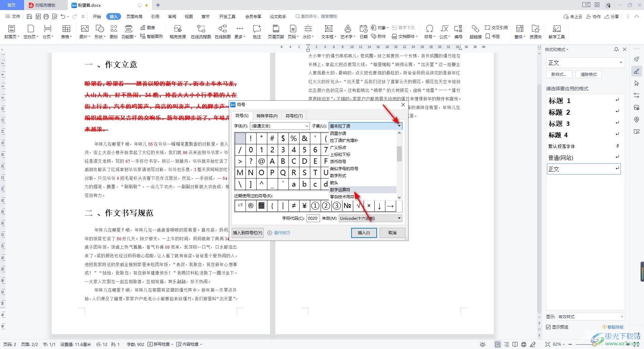The image size is (644, 349).
Task: Add a comment with 批注
Action: 257,32
